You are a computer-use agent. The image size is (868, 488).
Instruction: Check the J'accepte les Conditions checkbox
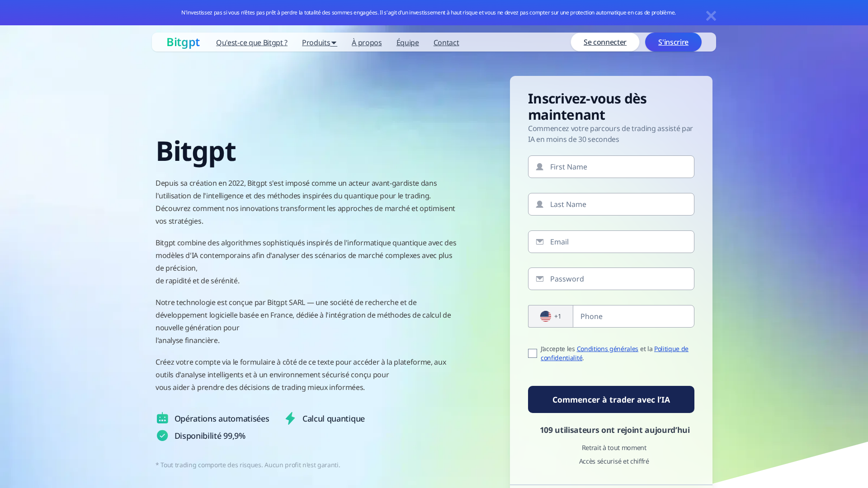coord(533,353)
